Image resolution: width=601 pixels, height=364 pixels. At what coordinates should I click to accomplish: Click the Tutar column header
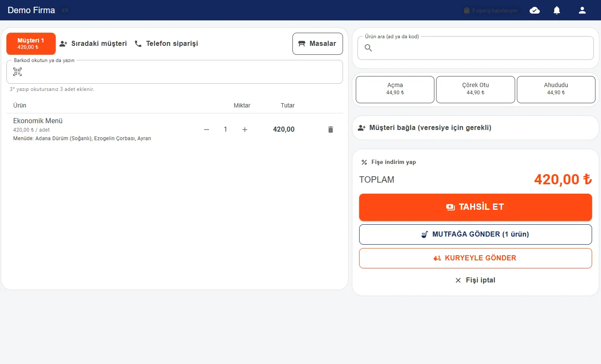(287, 105)
